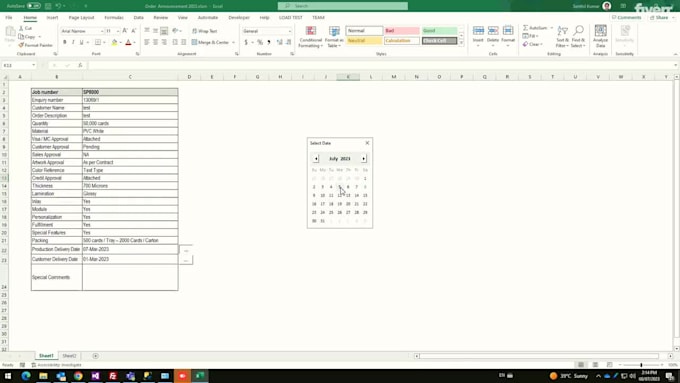Viewport: 680px width, 383px height.
Task: Apply the Good cell style
Action: [439, 31]
